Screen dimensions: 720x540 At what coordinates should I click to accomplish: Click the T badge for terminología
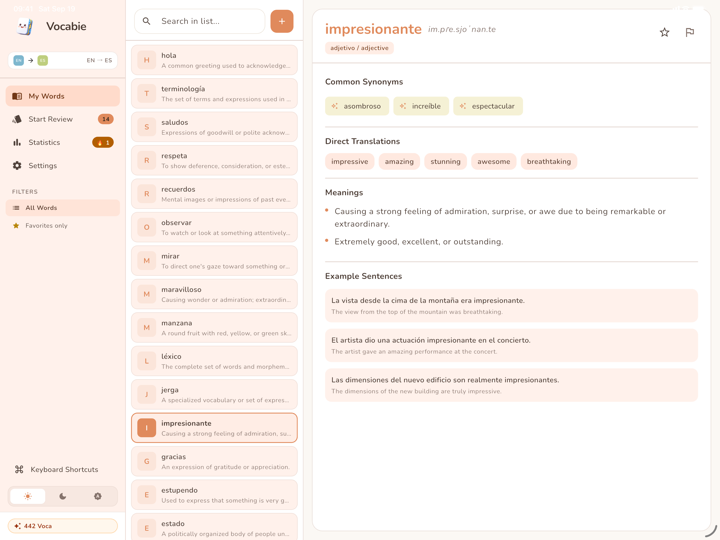[x=146, y=94]
